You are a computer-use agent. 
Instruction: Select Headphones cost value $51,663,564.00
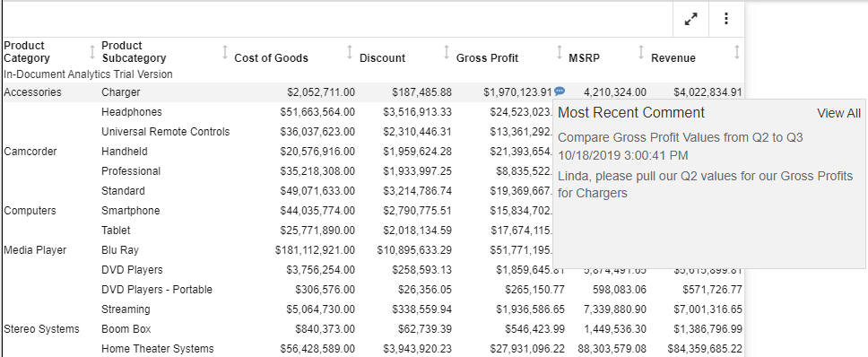click(317, 112)
